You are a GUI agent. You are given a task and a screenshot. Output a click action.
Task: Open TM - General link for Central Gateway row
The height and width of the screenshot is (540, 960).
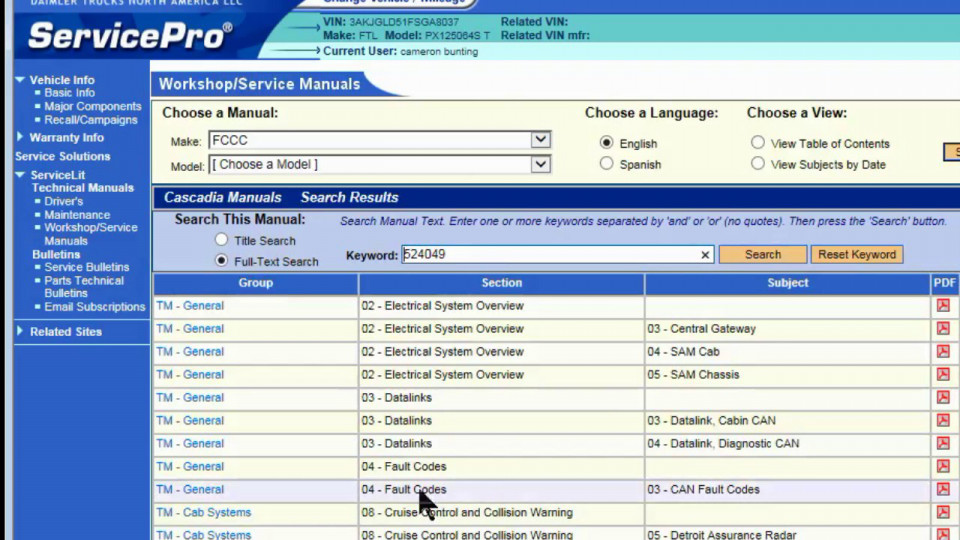click(190, 328)
